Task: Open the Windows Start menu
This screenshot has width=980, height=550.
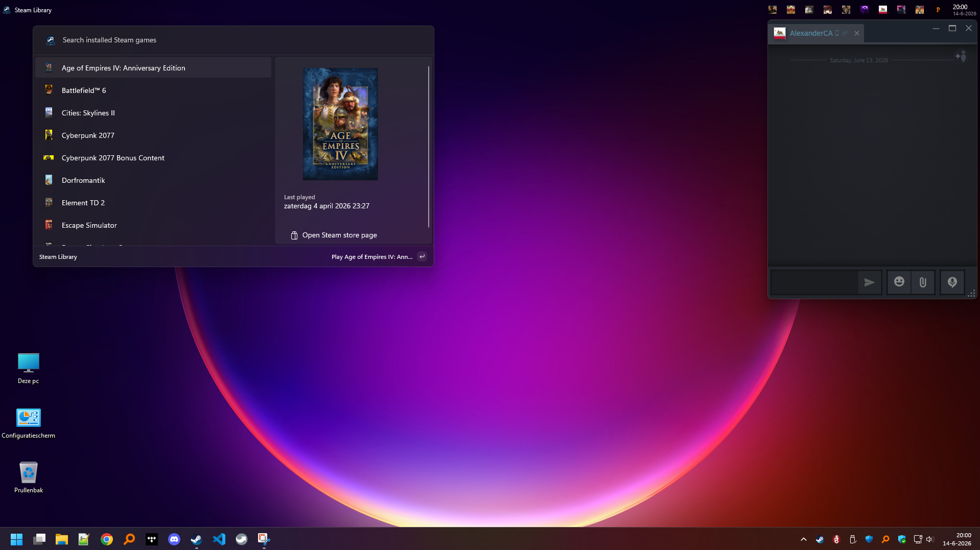Action: (x=17, y=539)
